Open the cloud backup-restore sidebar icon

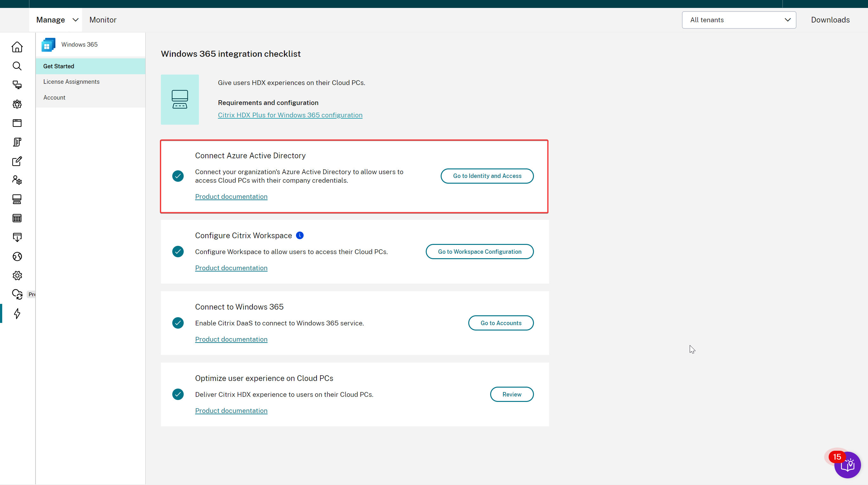point(17,294)
